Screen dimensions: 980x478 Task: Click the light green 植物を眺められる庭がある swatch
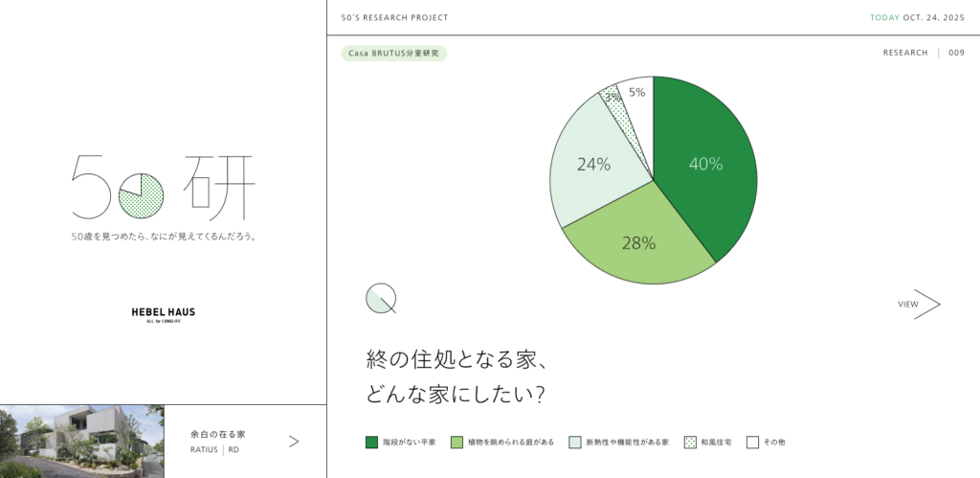click(x=457, y=443)
